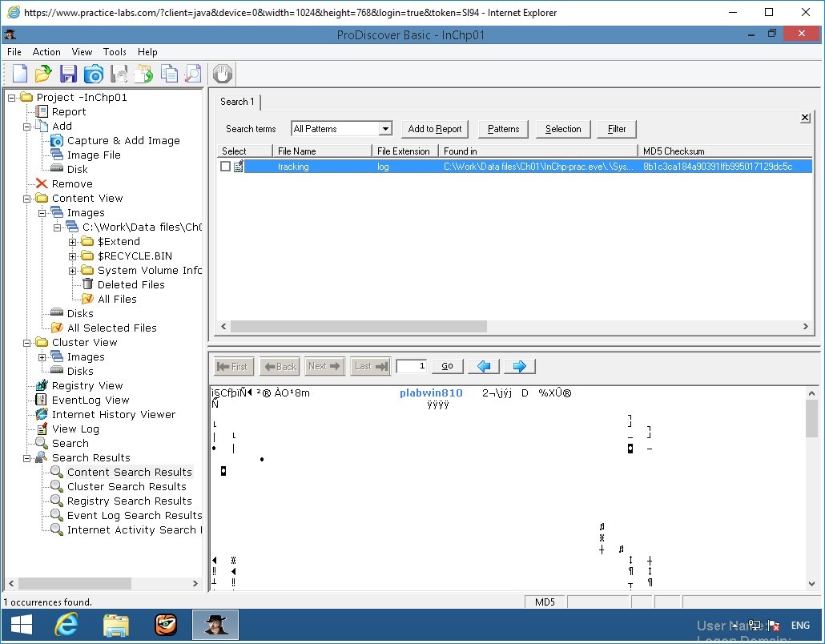Click the blue right arrow button
825x644 pixels.
(x=519, y=366)
